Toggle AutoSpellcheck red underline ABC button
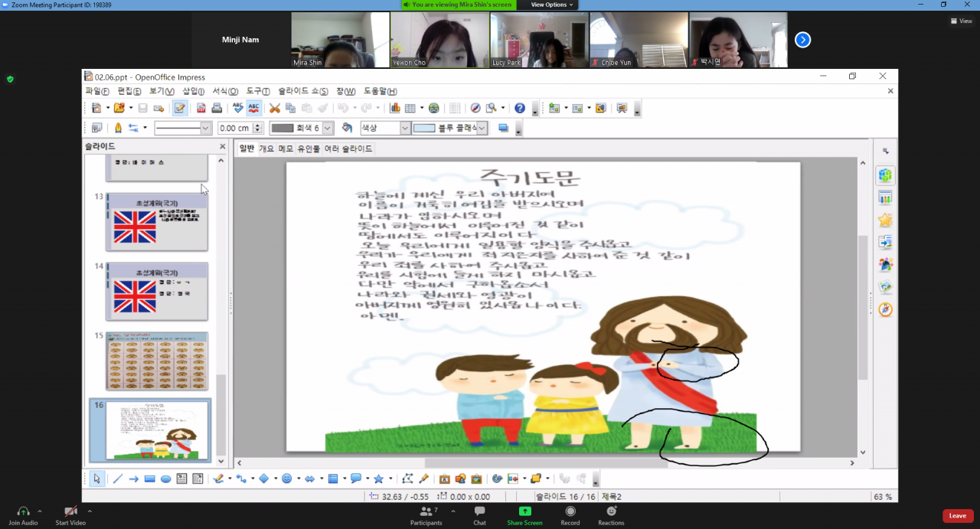980x529 pixels. (253, 108)
